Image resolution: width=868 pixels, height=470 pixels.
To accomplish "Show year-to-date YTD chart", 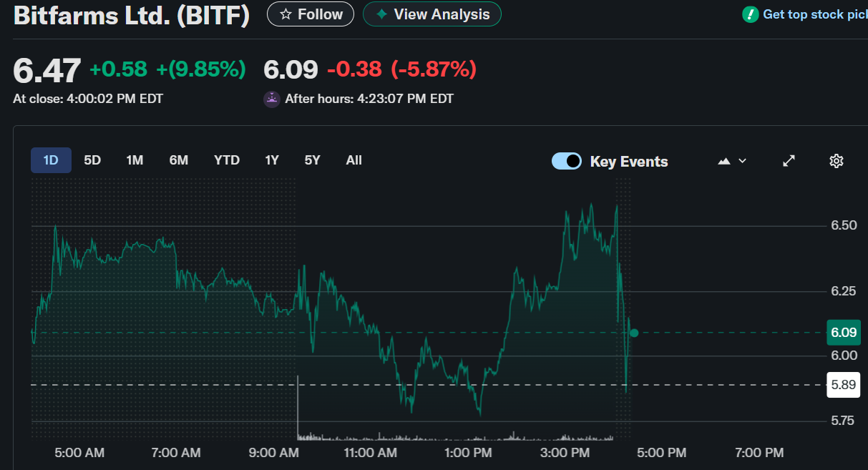I will click(227, 160).
